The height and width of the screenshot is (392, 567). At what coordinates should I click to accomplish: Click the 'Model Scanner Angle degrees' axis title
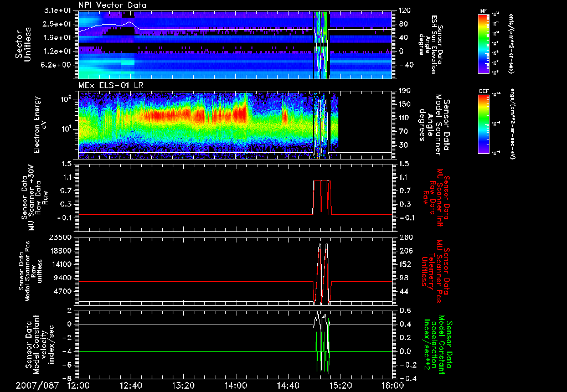pos(434,125)
